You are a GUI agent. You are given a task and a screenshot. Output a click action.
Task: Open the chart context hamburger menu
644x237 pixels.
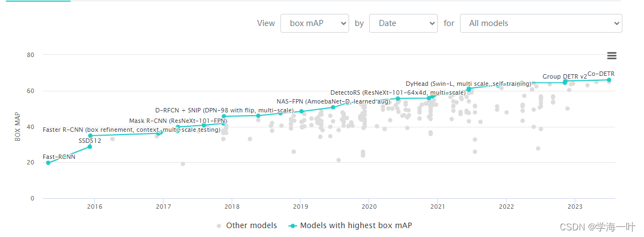(x=611, y=56)
